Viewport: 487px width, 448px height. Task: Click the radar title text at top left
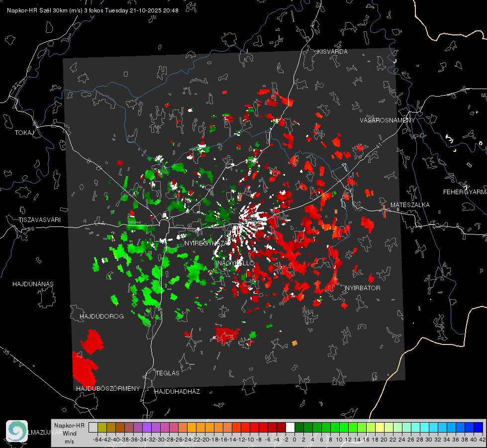click(93, 10)
